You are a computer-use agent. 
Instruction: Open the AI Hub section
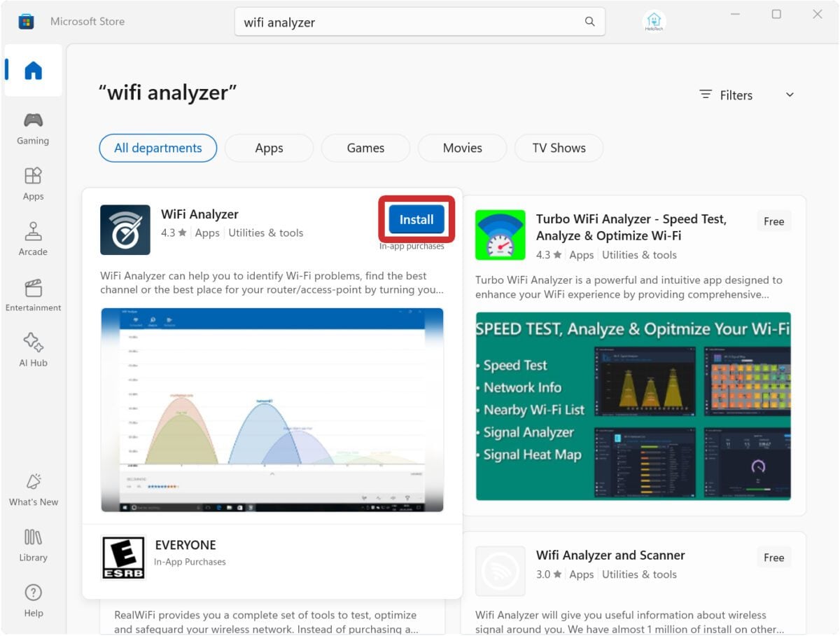[32, 349]
